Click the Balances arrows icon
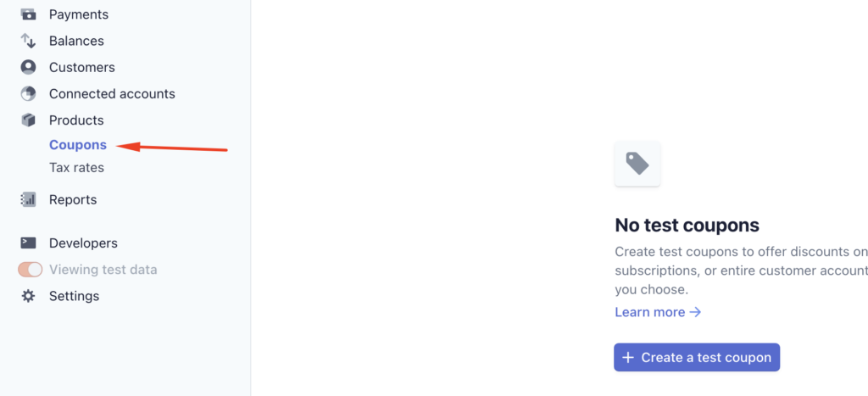This screenshot has width=868, height=396. coord(29,41)
